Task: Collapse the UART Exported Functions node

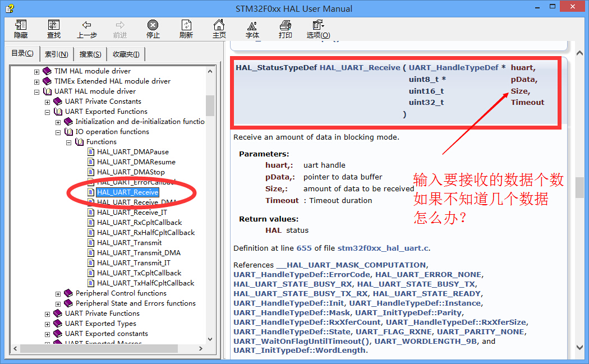Action: (x=47, y=112)
